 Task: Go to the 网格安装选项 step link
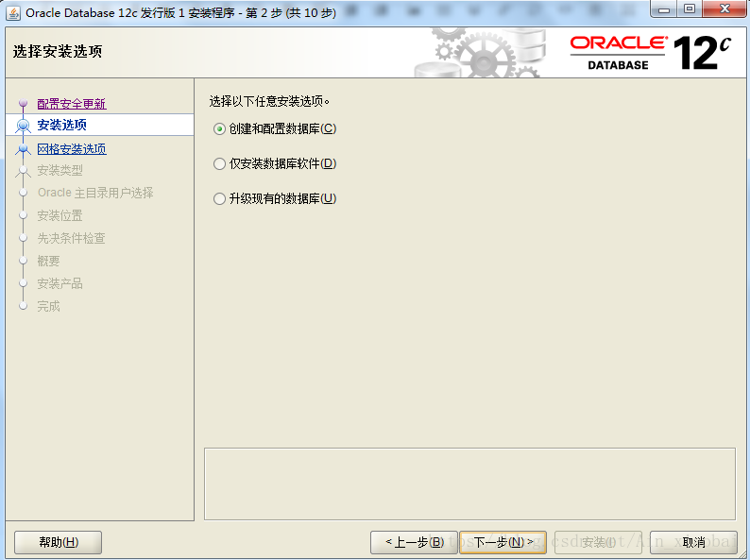72,148
